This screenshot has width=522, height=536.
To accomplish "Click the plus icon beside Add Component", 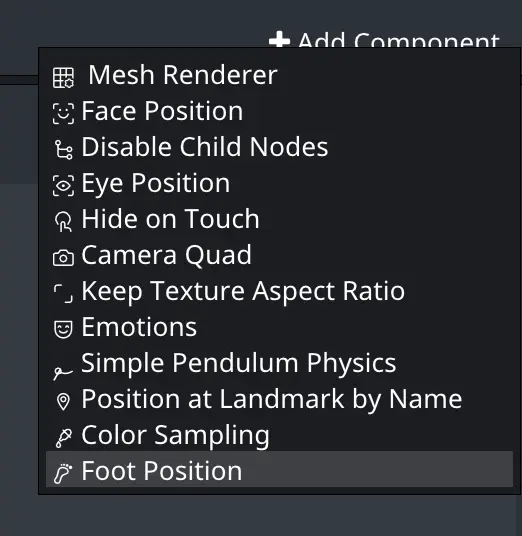I will coord(279,39).
